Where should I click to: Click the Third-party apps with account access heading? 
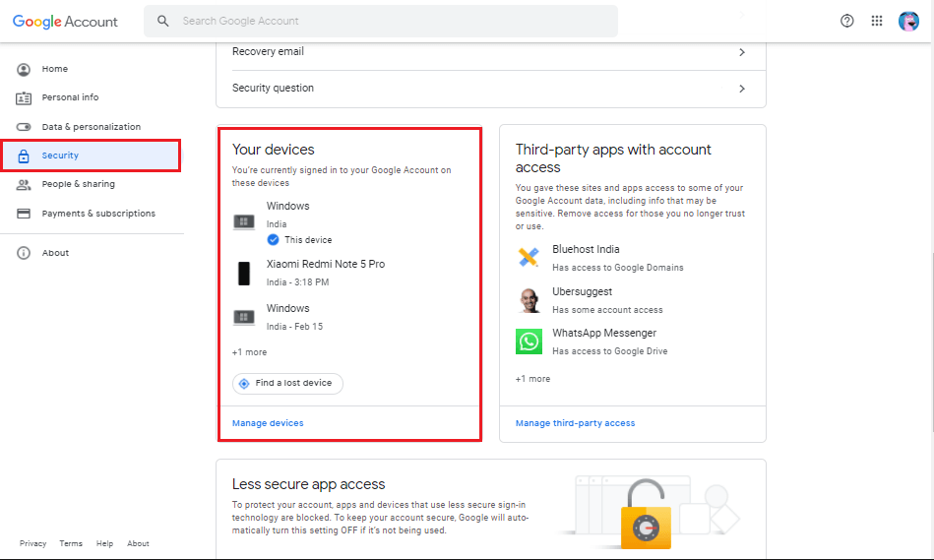pos(613,158)
